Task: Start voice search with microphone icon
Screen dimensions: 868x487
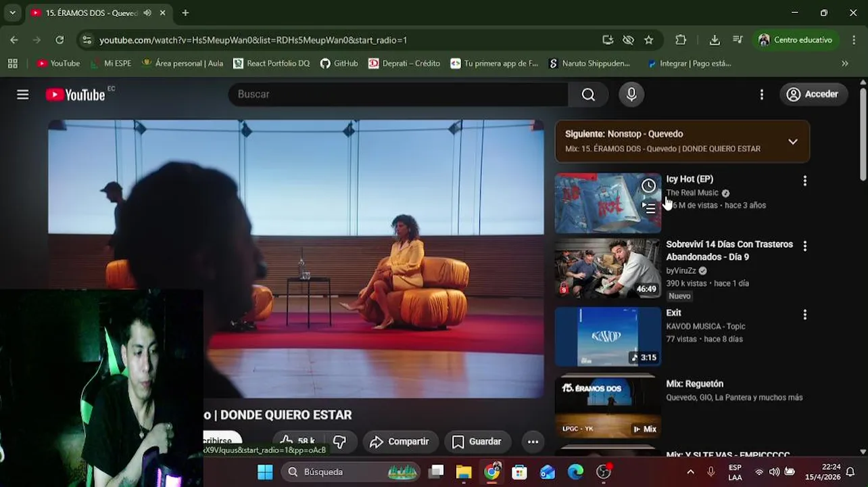Action: [631, 95]
